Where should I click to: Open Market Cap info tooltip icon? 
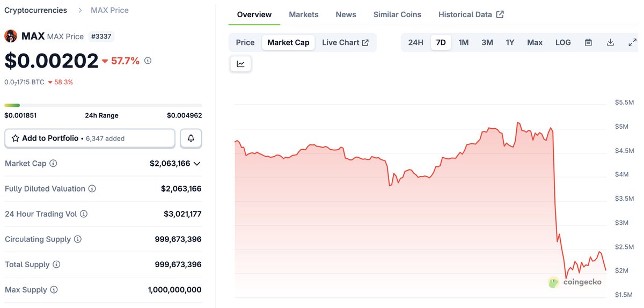[x=53, y=163]
